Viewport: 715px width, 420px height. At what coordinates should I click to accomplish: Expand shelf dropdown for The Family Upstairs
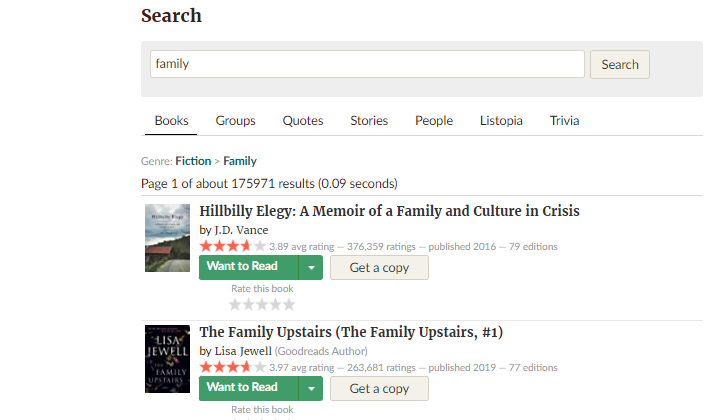click(x=311, y=389)
